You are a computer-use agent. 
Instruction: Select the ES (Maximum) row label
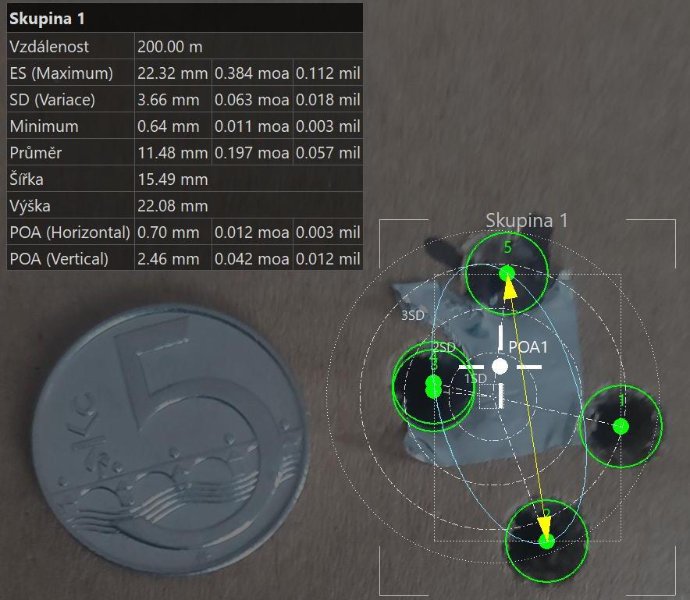point(61,73)
